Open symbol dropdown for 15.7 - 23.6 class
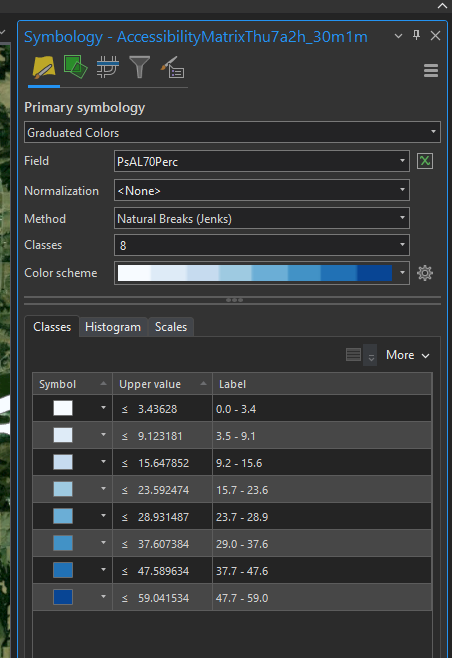The width and height of the screenshot is (452, 658). coord(103,488)
